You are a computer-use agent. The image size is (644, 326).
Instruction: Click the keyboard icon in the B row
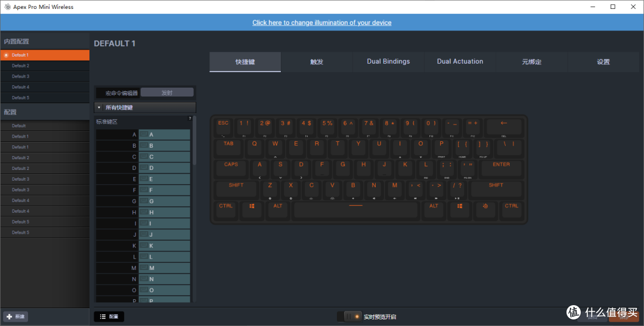[144, 145]
